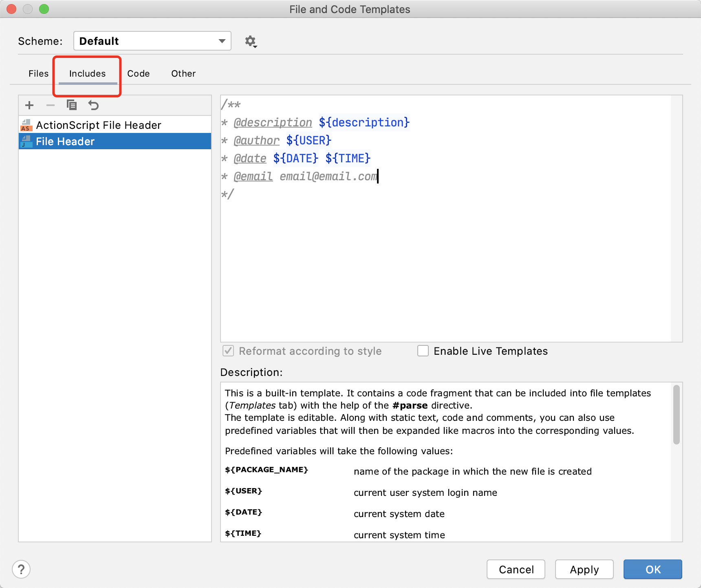
Task: Open the Other tab
Action: tap(183, 74)
